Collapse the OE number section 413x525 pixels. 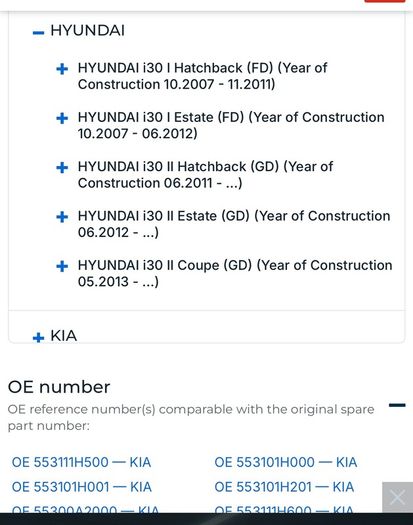[397, 405]
